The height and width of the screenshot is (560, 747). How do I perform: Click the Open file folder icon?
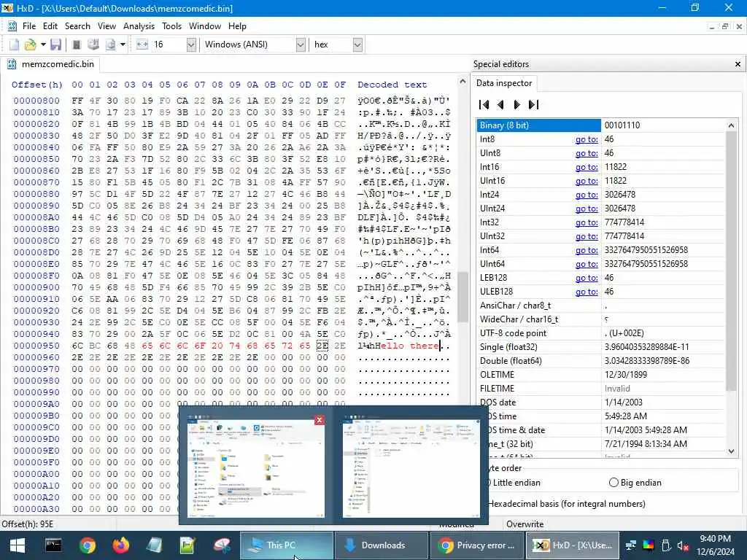[30, 44]
